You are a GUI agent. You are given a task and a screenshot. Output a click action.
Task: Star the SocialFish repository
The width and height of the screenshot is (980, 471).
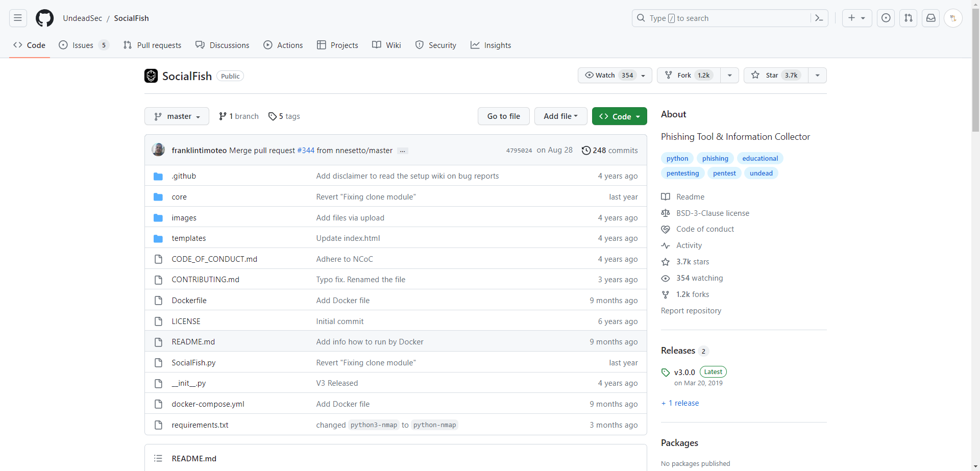click(x=776, y=76)
